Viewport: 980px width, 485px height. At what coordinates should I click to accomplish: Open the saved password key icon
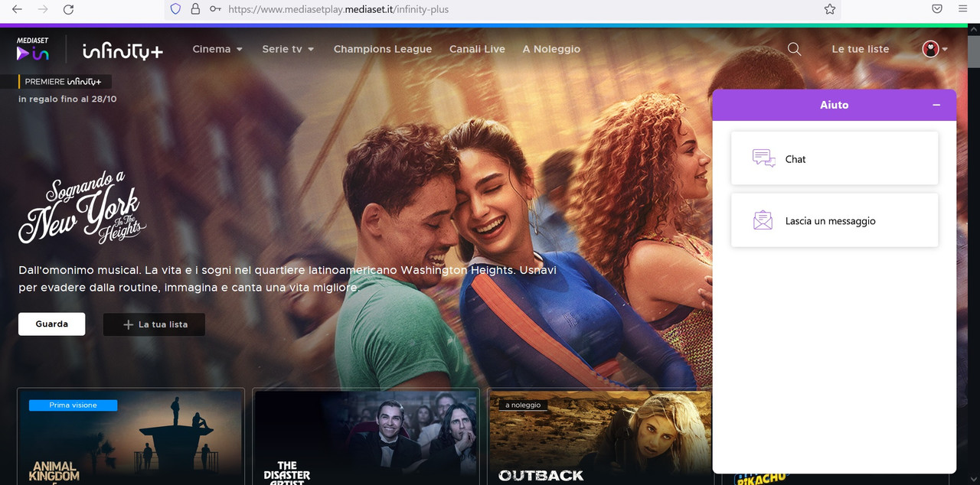click(x=215, y=9)
